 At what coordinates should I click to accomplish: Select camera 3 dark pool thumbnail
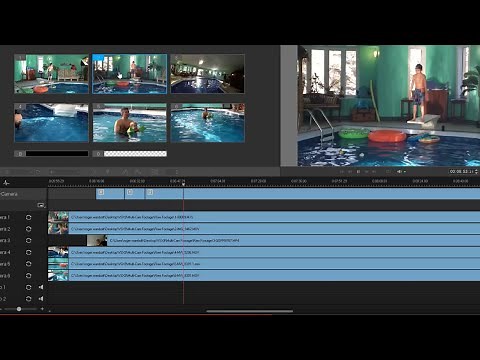[208, 74]
